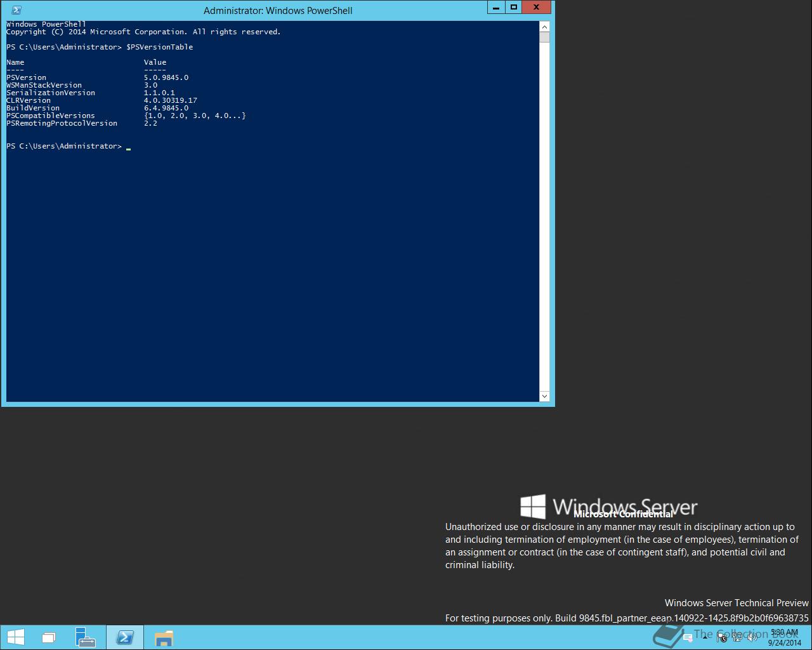
Task: Click the PowerShell scrollbar up arrow
Action: 544,27
